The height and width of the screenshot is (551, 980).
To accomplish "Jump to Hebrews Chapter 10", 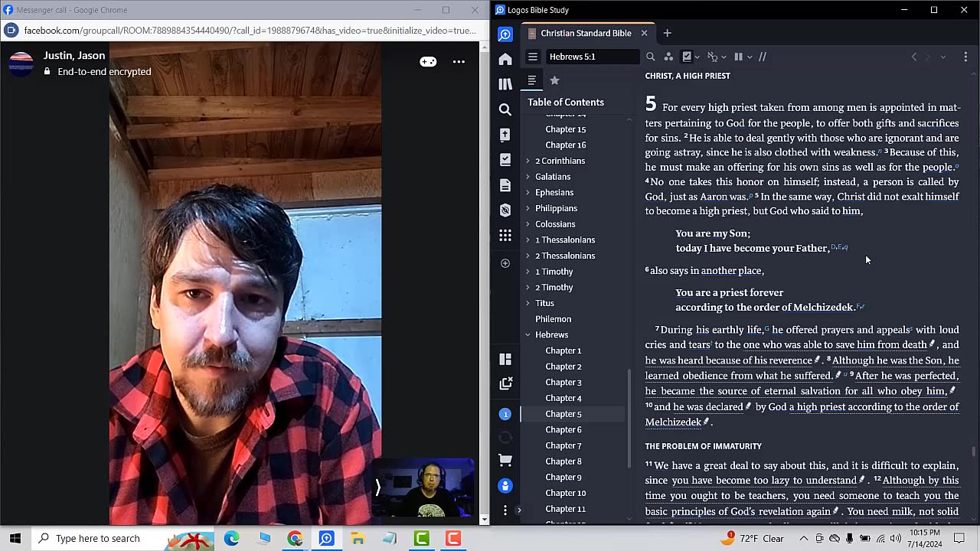I will 566,494.
